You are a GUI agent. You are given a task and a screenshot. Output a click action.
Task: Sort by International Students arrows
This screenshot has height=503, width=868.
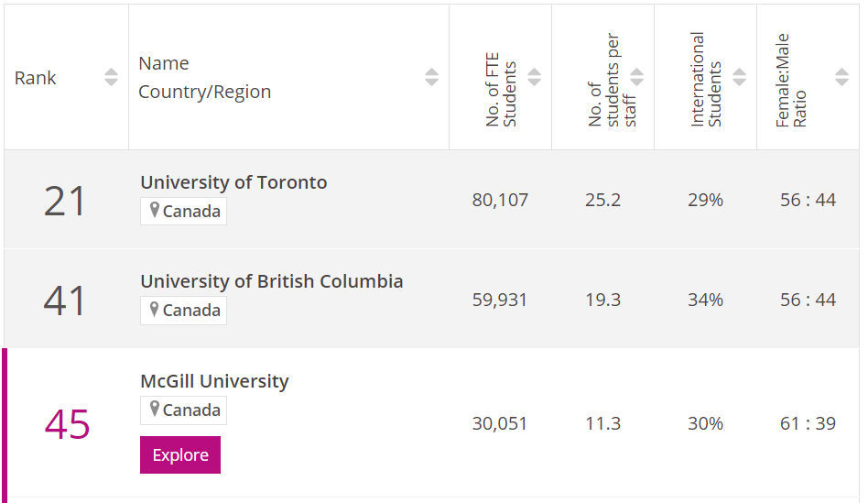pyautogui.click(x=740, y=78)
